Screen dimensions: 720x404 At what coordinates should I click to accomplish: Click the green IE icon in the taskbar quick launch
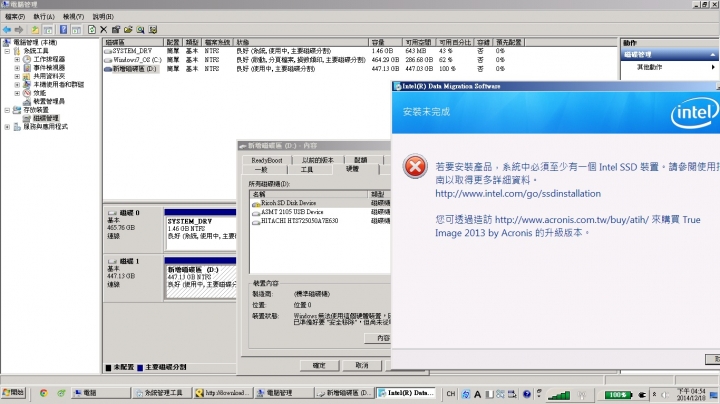click(61, 393)
